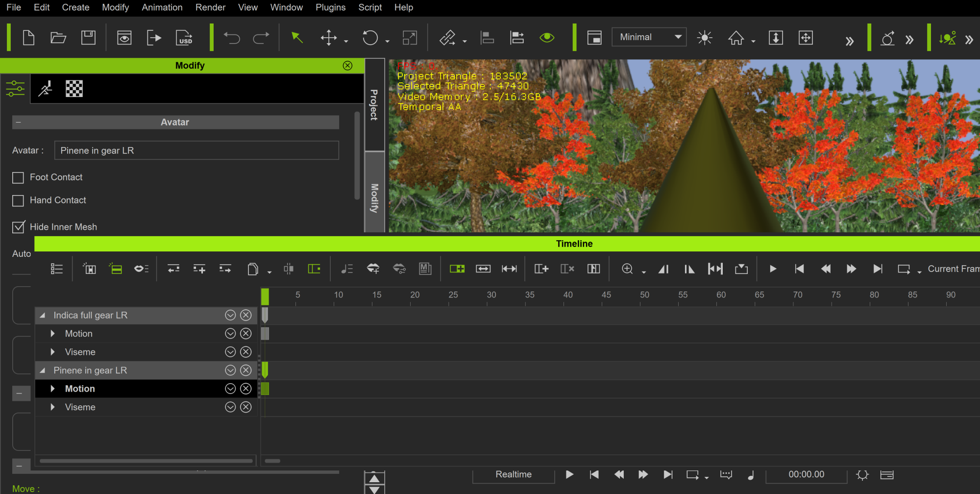Click the green playhead marker at frame start
This screenshot has height=494, width=980.
[x=265, y=296]
